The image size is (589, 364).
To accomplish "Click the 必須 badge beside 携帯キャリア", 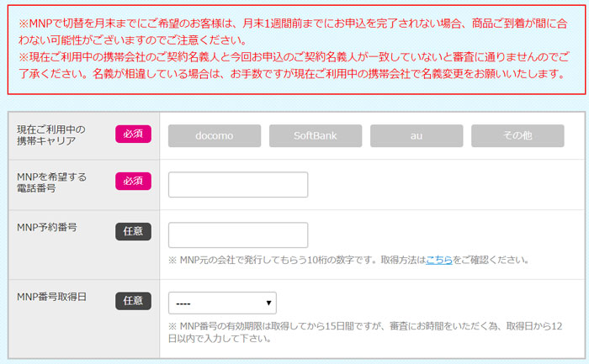I will tap(133, 134).
